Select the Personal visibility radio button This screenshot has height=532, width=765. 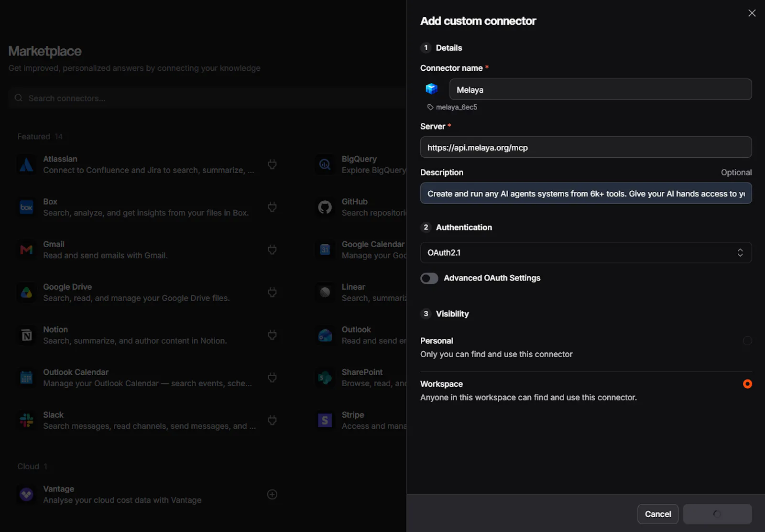(x=747, y=341)
